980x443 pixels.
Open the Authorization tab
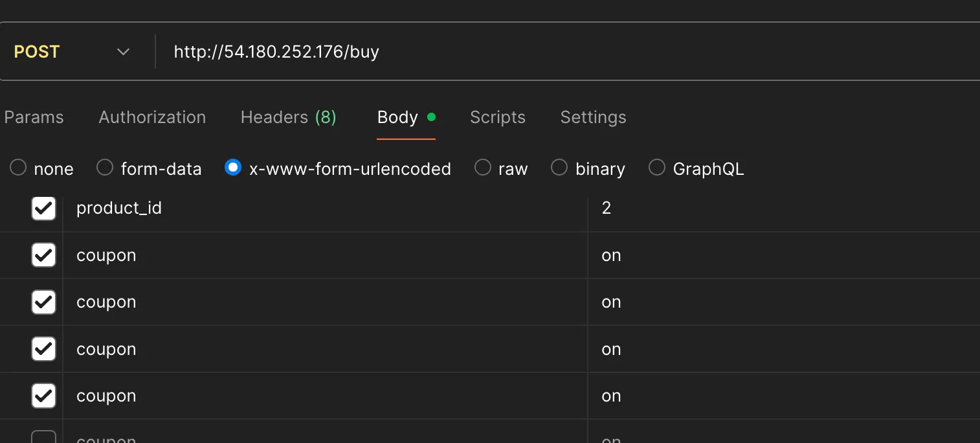[152, 117]
